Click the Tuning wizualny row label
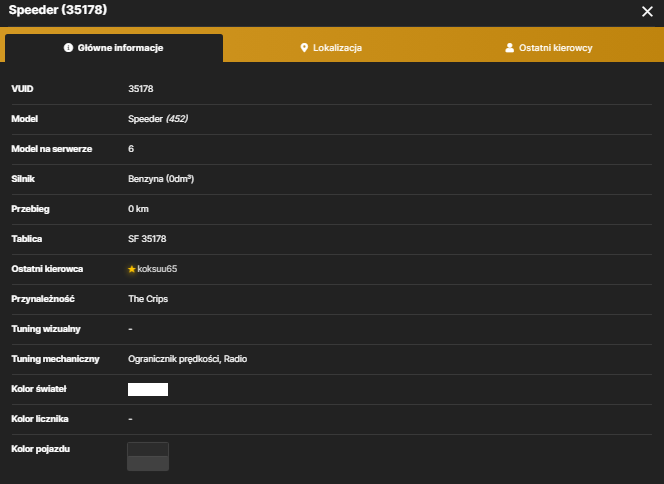Image resolution: width=664 pixels, height=484 pixels. [46, 329]
